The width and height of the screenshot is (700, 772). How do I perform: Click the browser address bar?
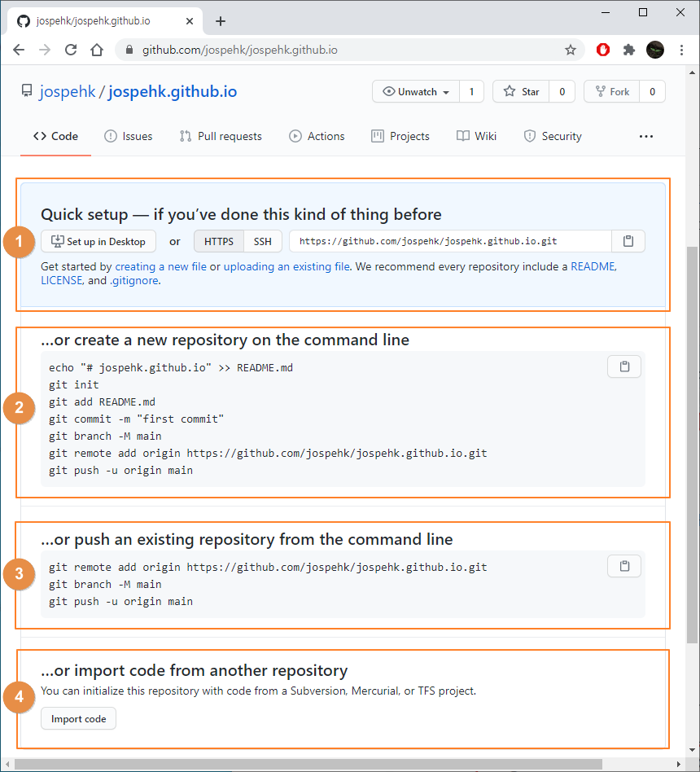coord(349,50)
